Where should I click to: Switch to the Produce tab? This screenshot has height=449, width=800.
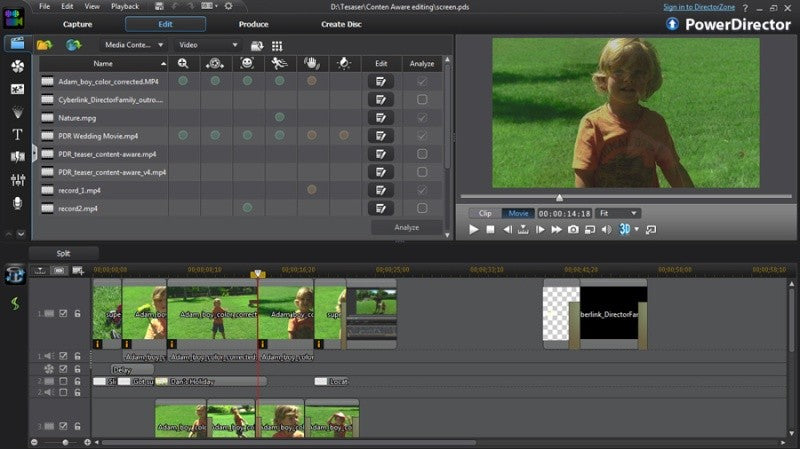point(254,24)
